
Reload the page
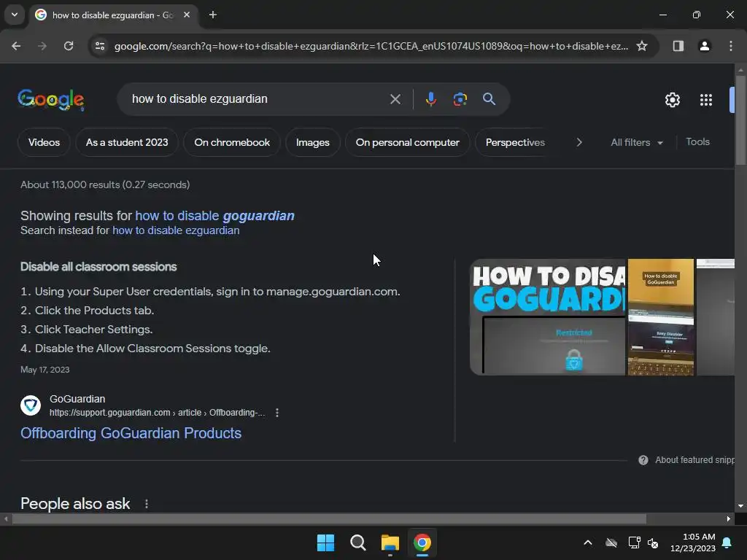(69, 46)
